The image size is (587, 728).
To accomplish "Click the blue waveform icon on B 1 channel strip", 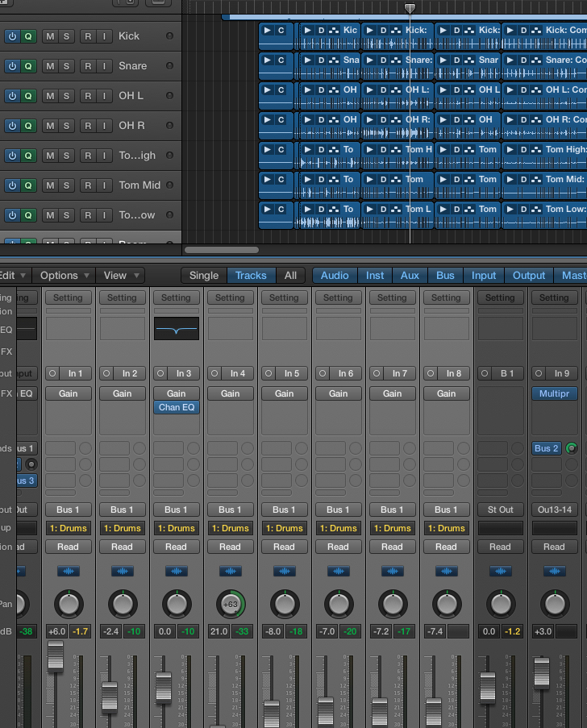I will coord(500,571).
